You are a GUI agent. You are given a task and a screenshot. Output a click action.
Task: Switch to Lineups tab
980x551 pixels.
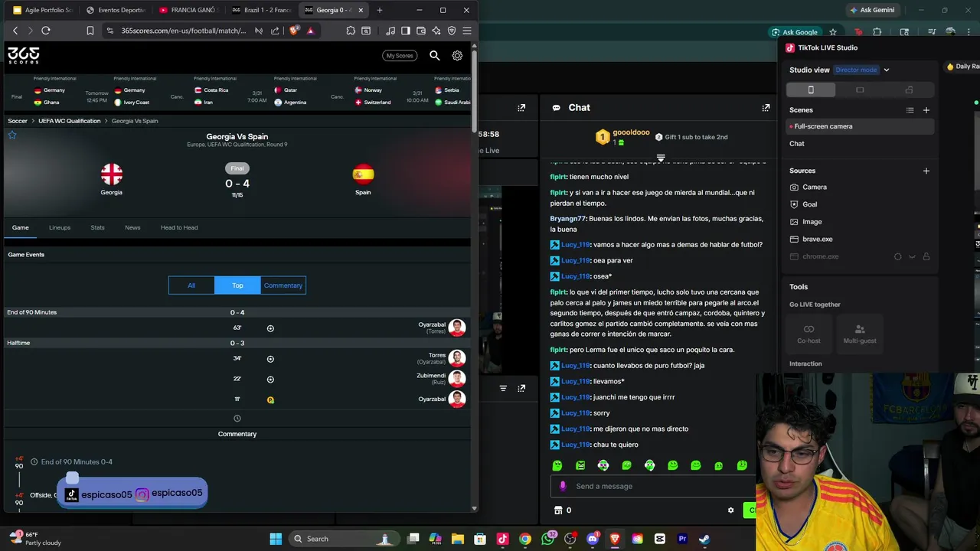pos(60,227)
